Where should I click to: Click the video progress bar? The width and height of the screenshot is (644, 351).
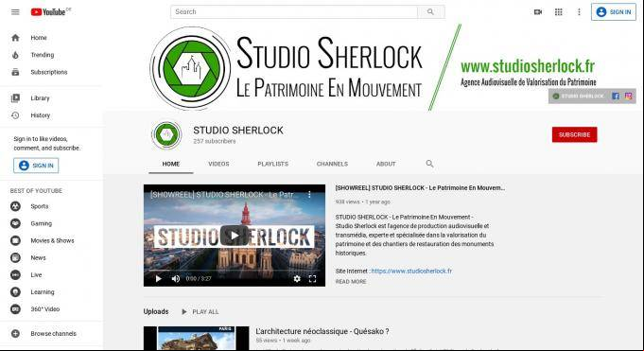pyautogui.click(x=235, y=271)
